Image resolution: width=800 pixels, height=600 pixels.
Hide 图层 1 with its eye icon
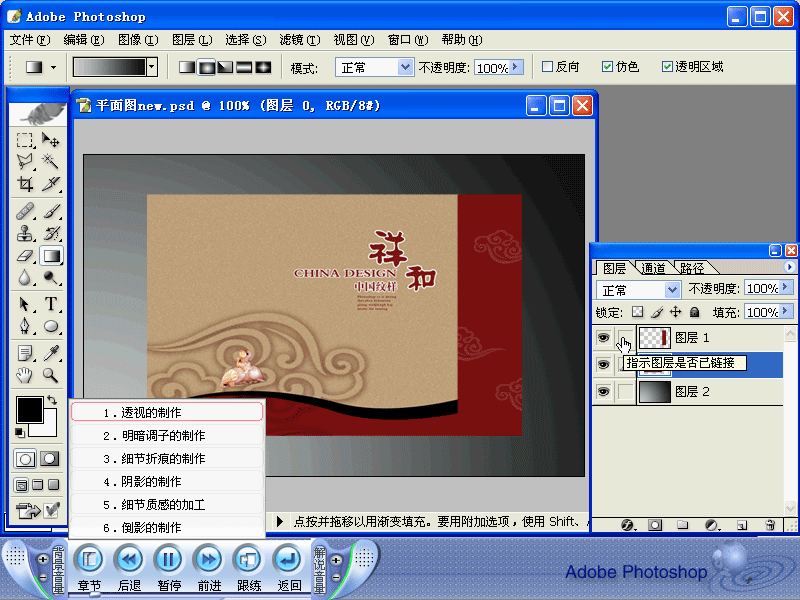[604, 338]
